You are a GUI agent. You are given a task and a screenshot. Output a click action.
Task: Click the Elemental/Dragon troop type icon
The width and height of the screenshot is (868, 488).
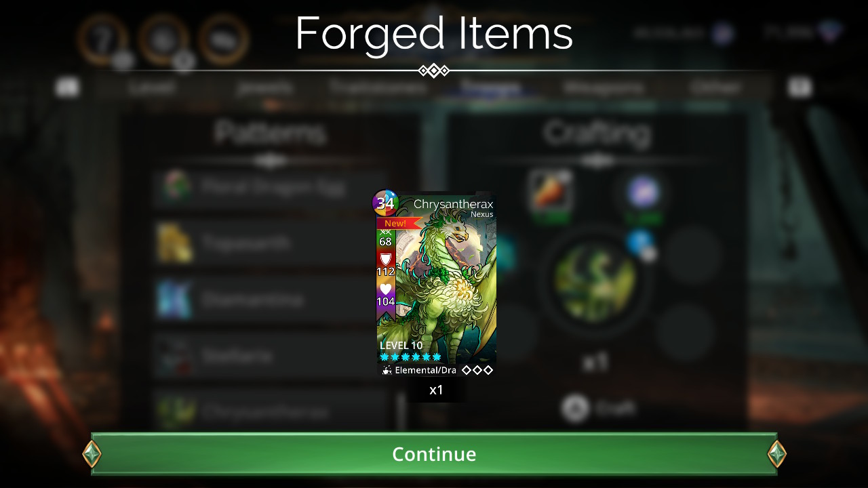point(387,370)
